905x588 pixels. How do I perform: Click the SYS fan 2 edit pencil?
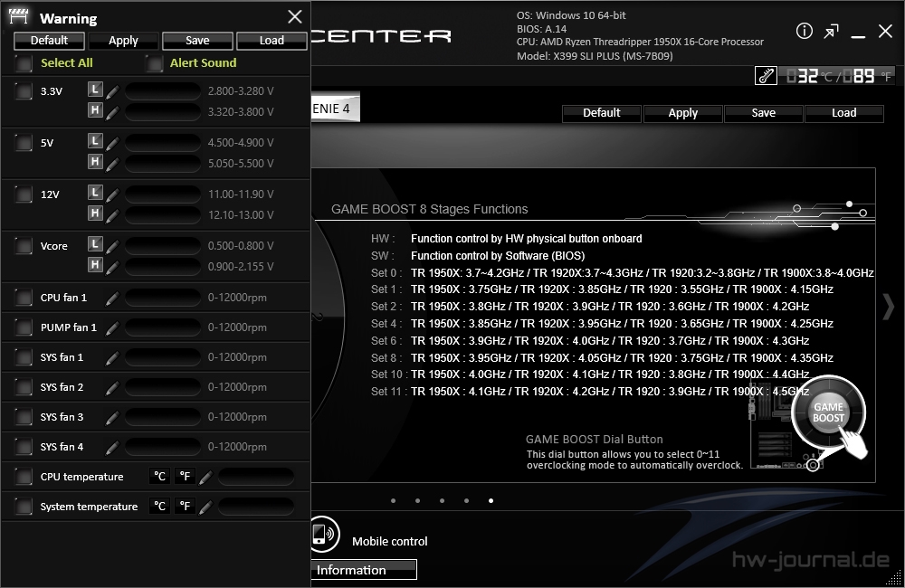click(112, 387)
